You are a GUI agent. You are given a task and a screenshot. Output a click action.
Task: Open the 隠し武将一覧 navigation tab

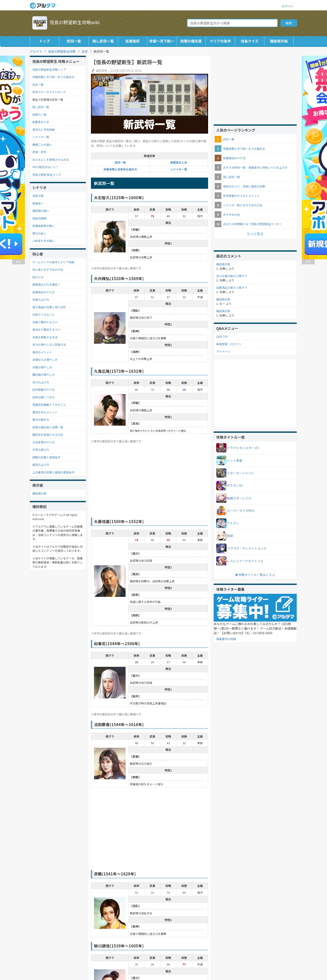click(x=103, y=41)
